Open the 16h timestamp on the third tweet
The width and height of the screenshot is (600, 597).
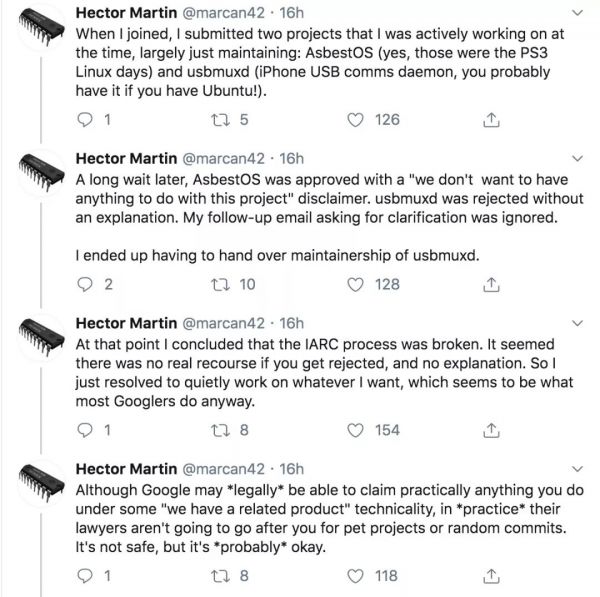(x=291, y=324)
